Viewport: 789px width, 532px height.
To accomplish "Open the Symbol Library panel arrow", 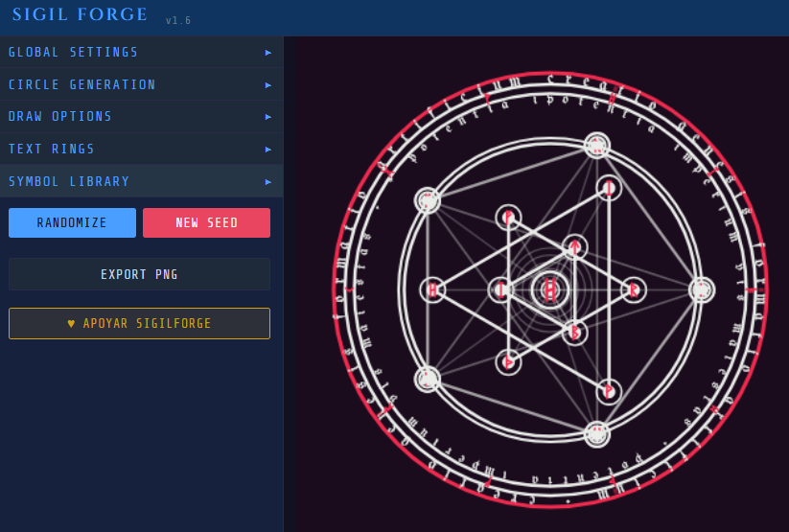I will pos(268,181).
